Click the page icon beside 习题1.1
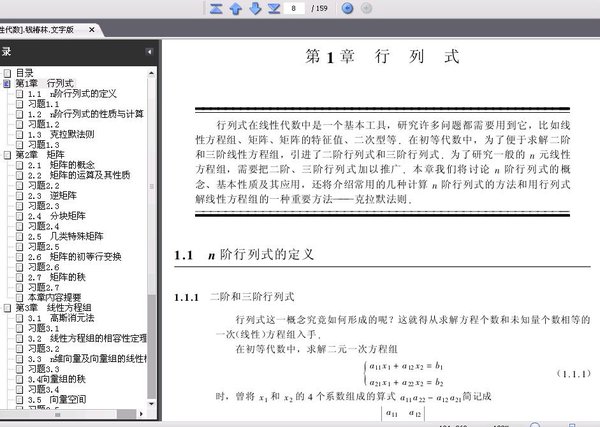600x427 pixels. pyautogui.click(x=20, y=104)
